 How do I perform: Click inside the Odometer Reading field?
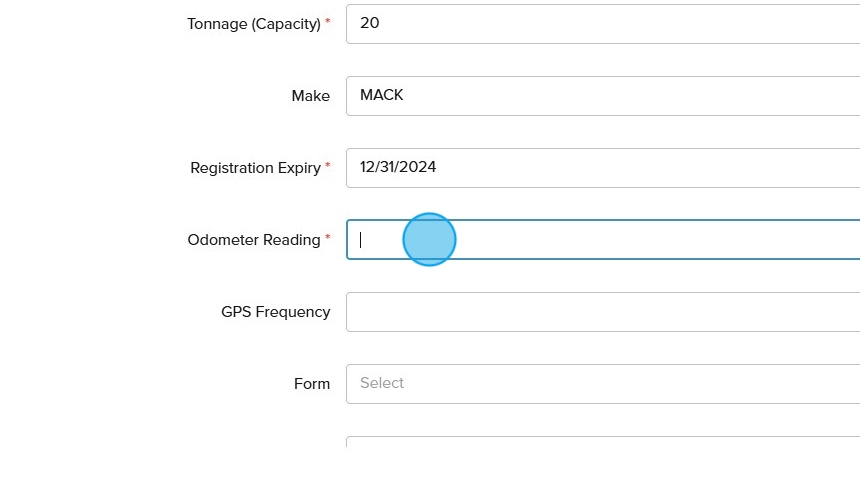coord(600,240)
